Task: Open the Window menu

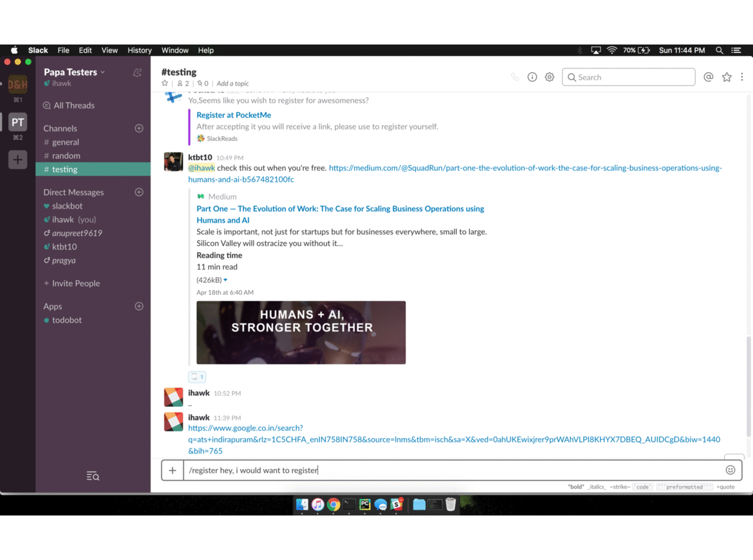Action: pyautogui.click(x=175, y=50)
